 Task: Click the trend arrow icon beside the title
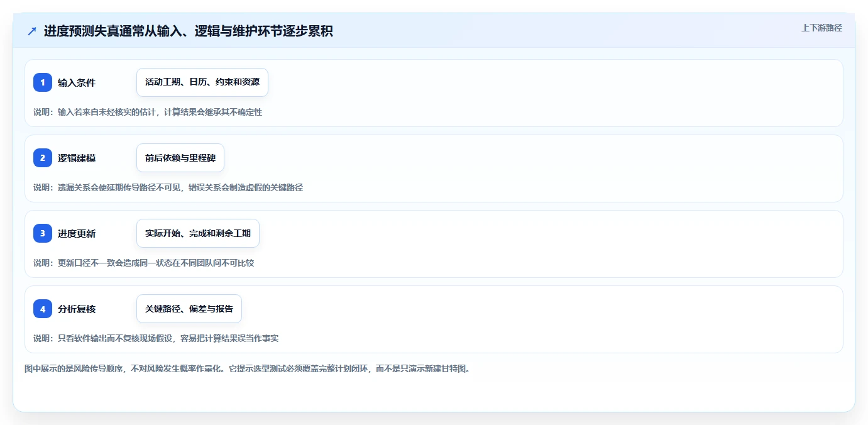pyautogui.click(x=32, y=31)
